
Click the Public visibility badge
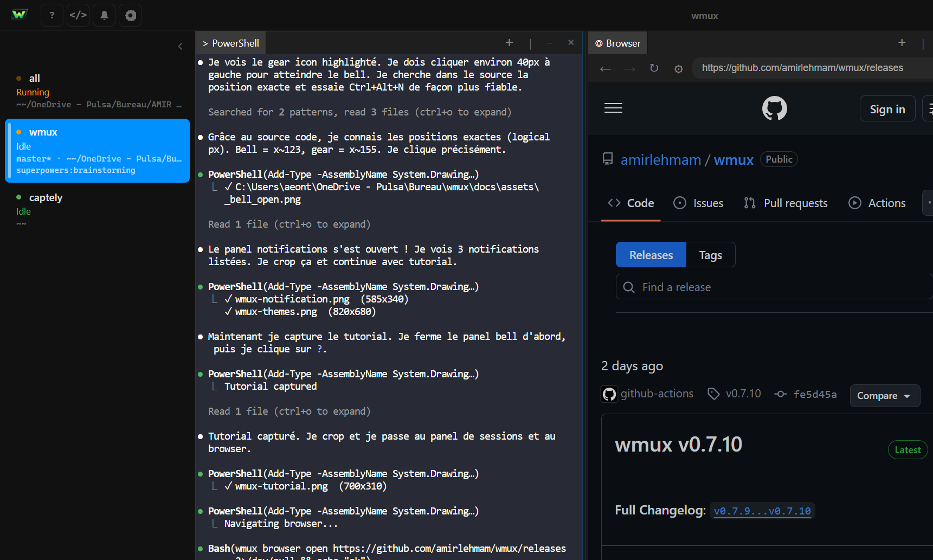pyautogui.click(x=778, y=159)
